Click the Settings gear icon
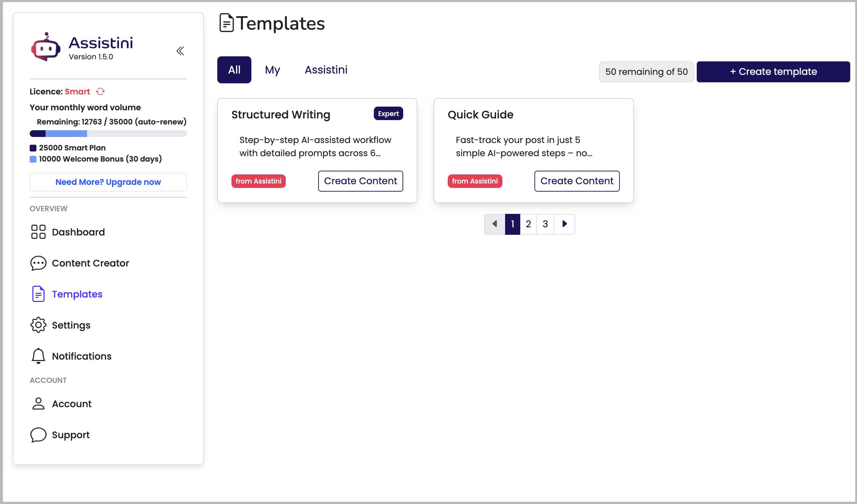 [38, 325]
